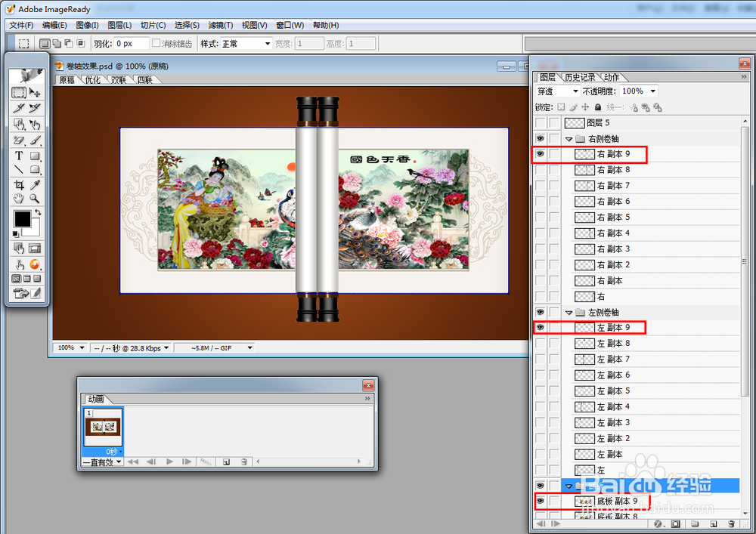Open the 文件(F) menu
756x534 pixels.
click(x=21, y=25)
